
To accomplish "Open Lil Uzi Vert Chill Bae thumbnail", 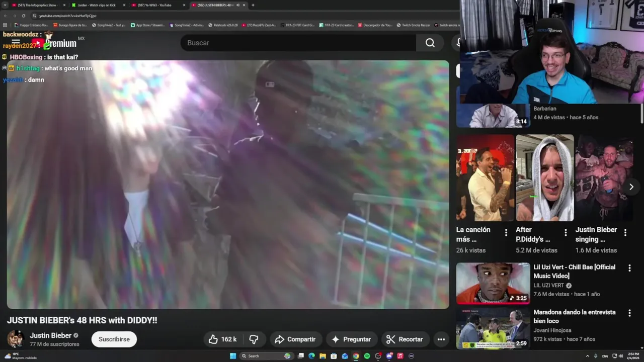I will [x=493, y=283].
